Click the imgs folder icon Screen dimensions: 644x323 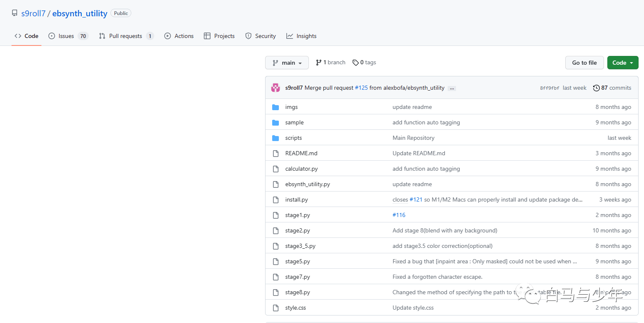[x=276, y=107]
